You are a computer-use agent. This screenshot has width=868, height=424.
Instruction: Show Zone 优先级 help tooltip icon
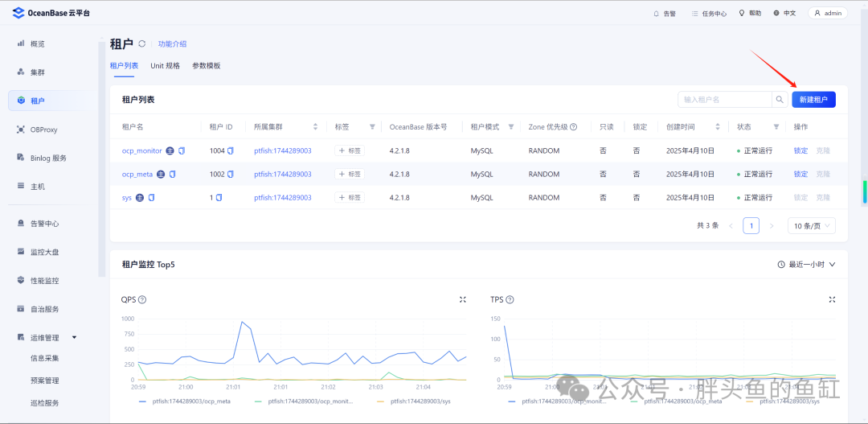[x=574, y=127]
